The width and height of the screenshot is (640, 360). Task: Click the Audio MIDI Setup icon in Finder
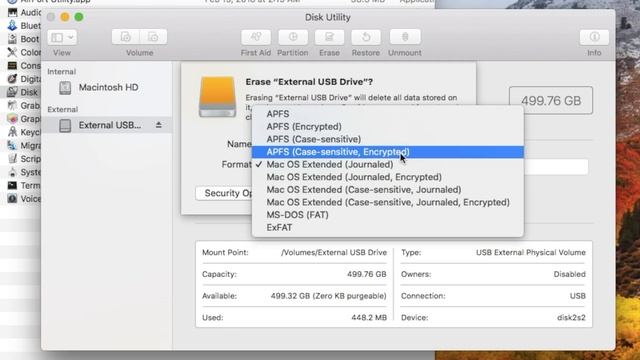(x=12, y=12)
